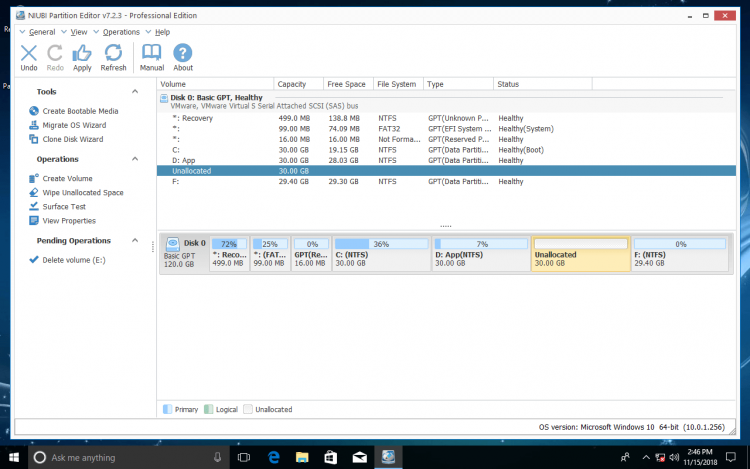Screen dimensions: 750x469
Task: Click the Disk 0 drive icon in disk map
Action: (172, 244)
